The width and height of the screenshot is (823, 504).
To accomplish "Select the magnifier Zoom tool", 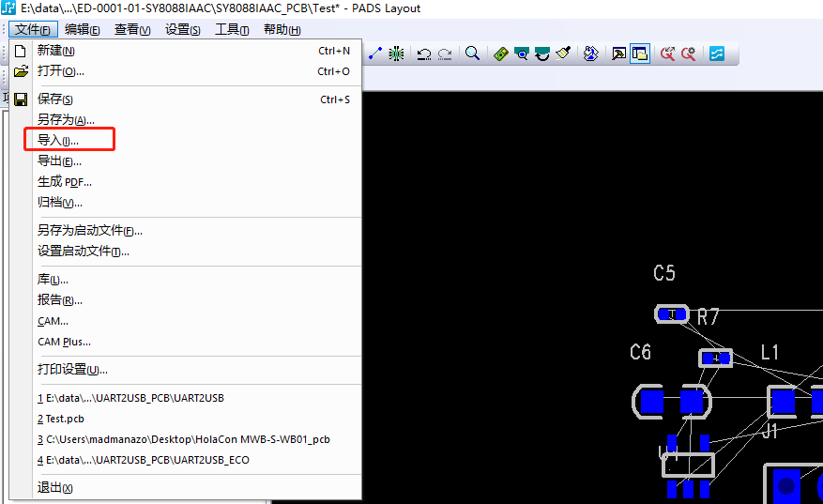I will (x=472, y=53).
